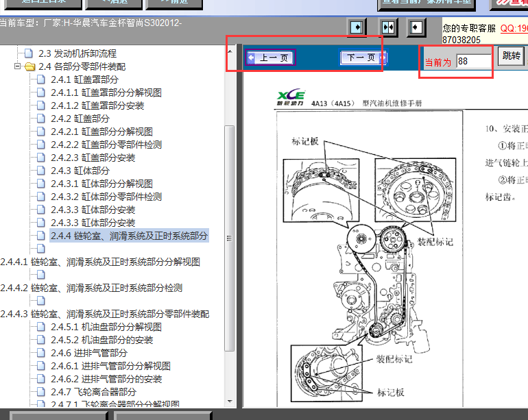Viewport: 528px width, 420px height.
Task: Click document icon beside 2.4.3 缸体部分
Action: [x=40, y=171]
